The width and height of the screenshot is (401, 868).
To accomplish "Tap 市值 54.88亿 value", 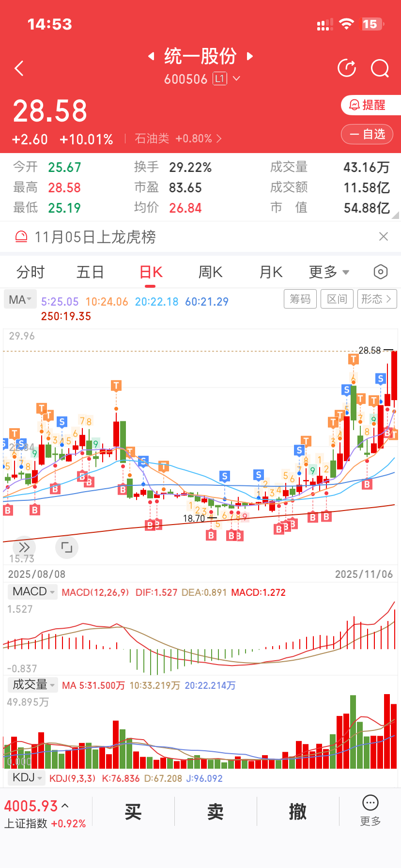I will tap(367, 208).
